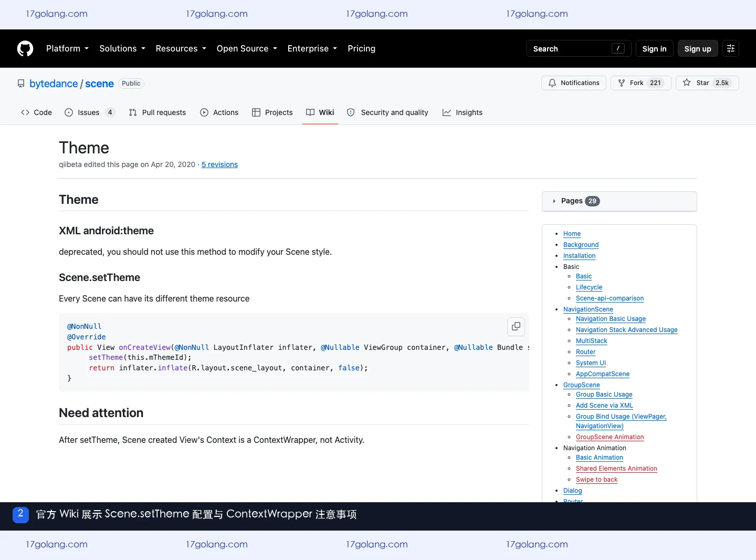Open the MultiStack wiki page
The image size is (756, 560).
click(x=591, y=341)
